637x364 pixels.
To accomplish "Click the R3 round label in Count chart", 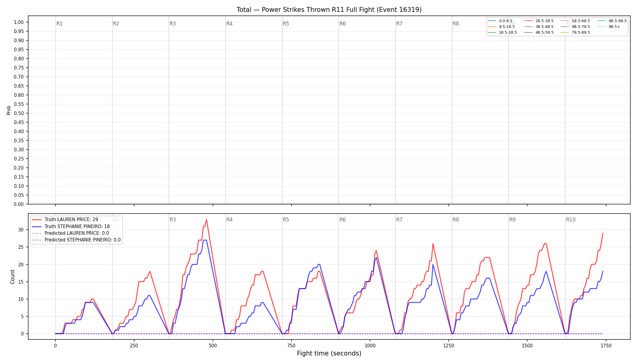I will (173, 220).
